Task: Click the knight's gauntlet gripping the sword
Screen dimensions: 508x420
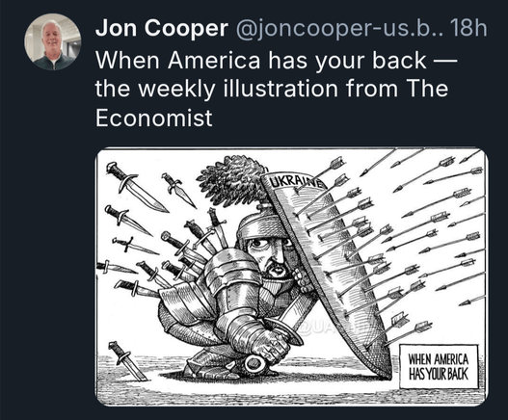Action: [x=271, y=347]
